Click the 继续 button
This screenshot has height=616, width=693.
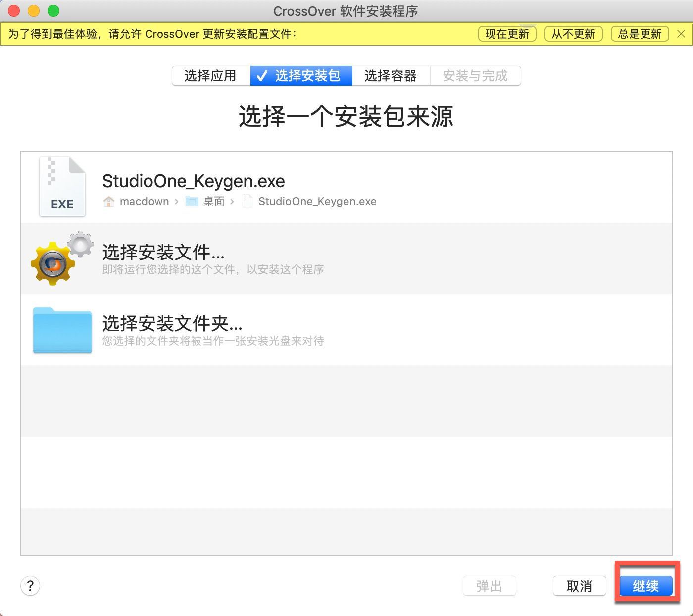pos(646,586)
